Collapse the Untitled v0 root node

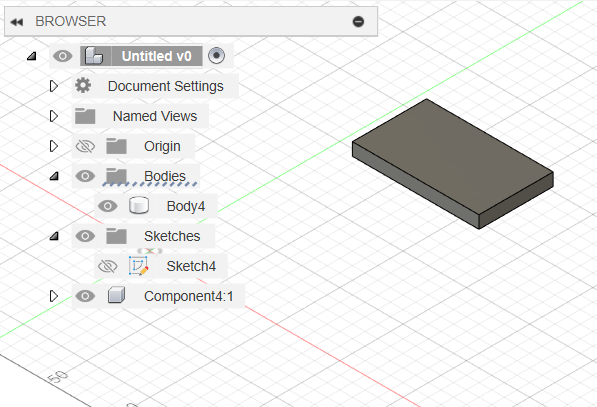point(32,56)
